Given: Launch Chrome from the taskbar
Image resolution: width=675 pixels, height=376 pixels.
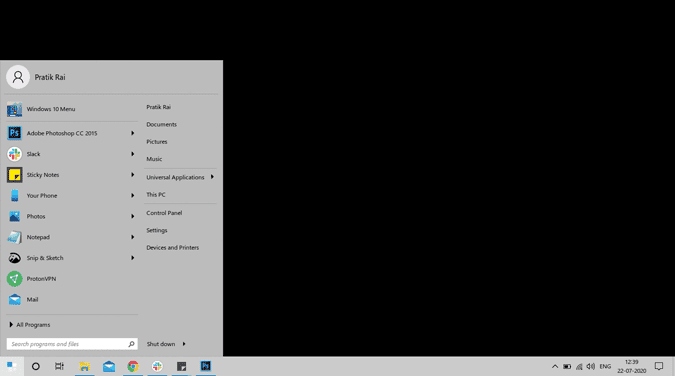Looking at the screenshot, I should (133, 367).
